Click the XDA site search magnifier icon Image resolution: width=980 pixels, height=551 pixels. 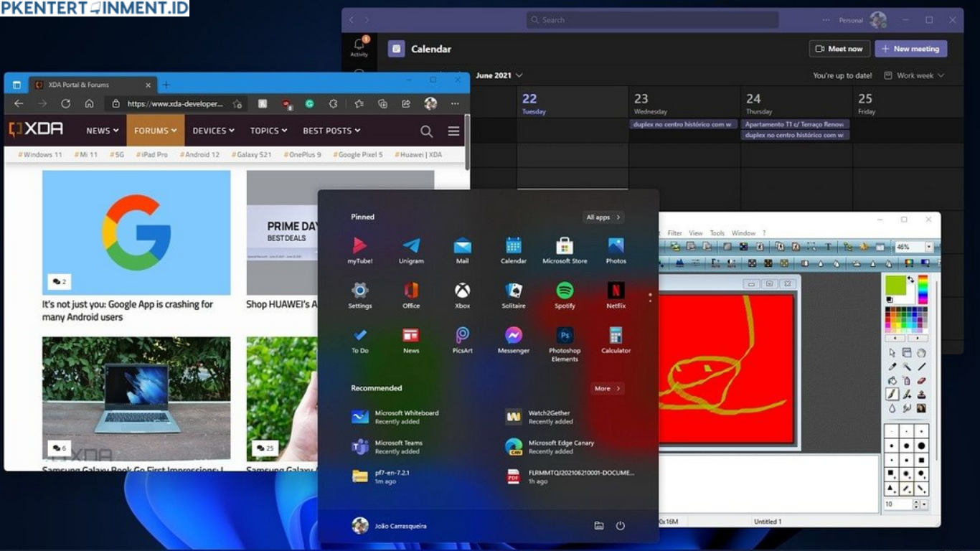426,131
